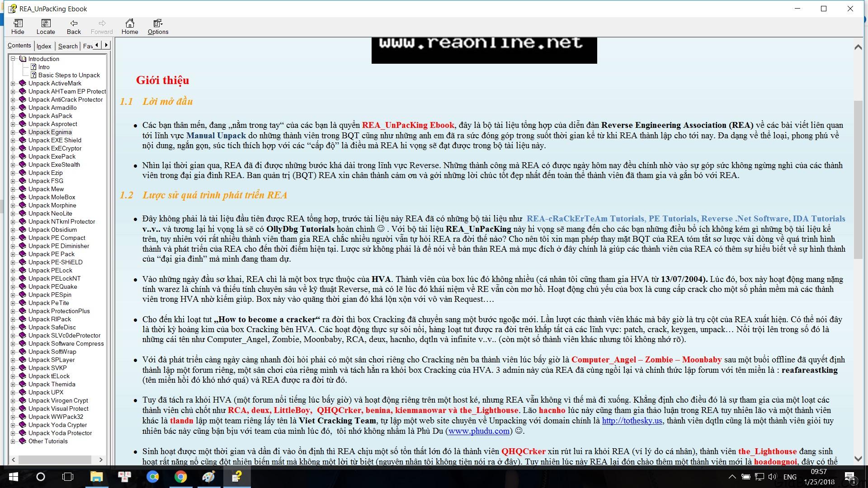Click the book icon beside Unpack ActiveMark
The width and height of the screenshot is (868, 488).
23,83
